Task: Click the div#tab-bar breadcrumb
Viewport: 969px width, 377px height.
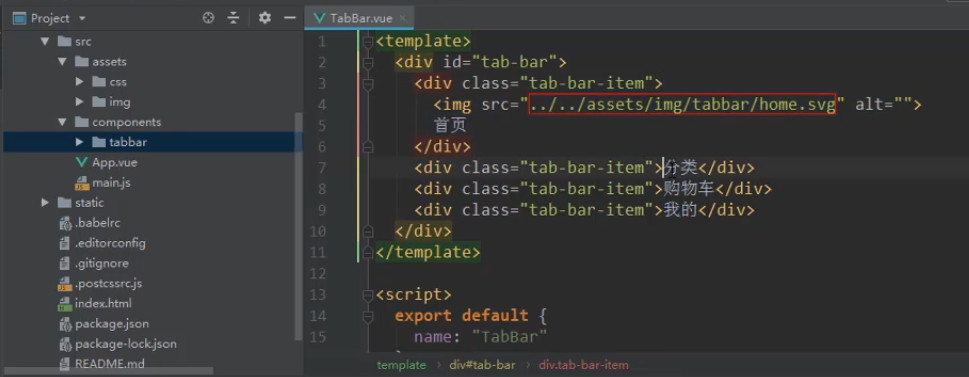Action: click(483, 365)
